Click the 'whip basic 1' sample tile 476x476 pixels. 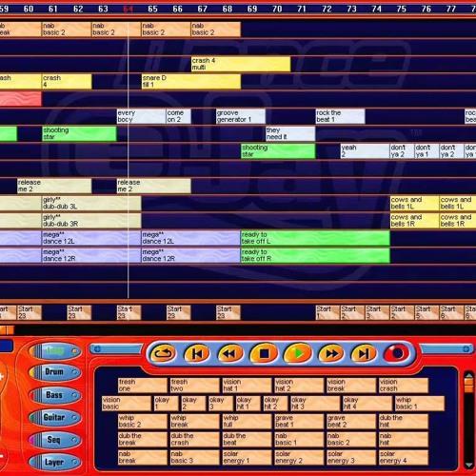[420, 403]
